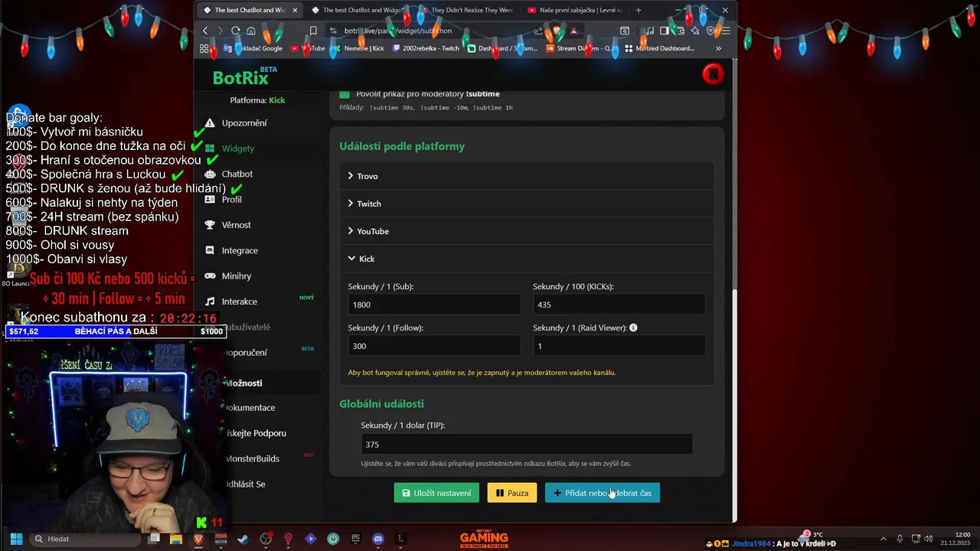Viewport: 980px width, 551px height.
Task: Open the browser hamburger menu
Action: pyautogui.click(x=725, y=31)
